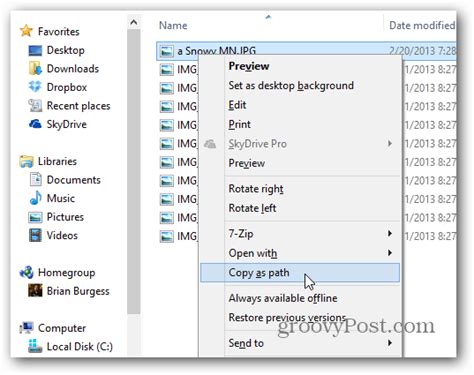Click the Favorites group label

pos(58,31)
